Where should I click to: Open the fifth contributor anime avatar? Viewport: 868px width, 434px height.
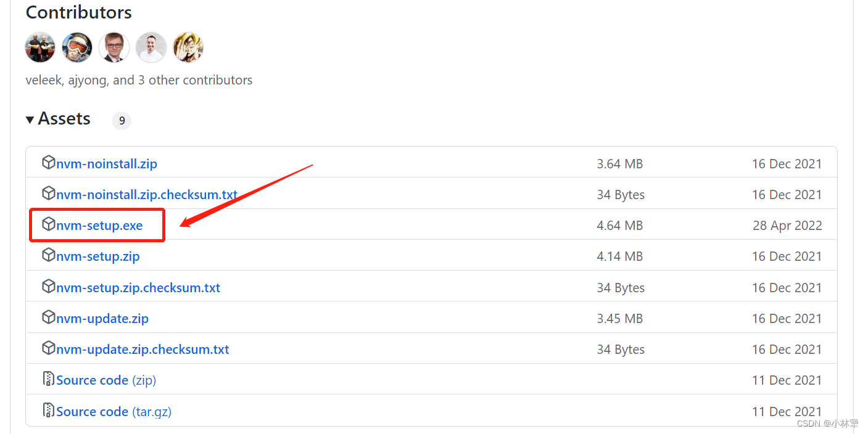pos(188,47)
